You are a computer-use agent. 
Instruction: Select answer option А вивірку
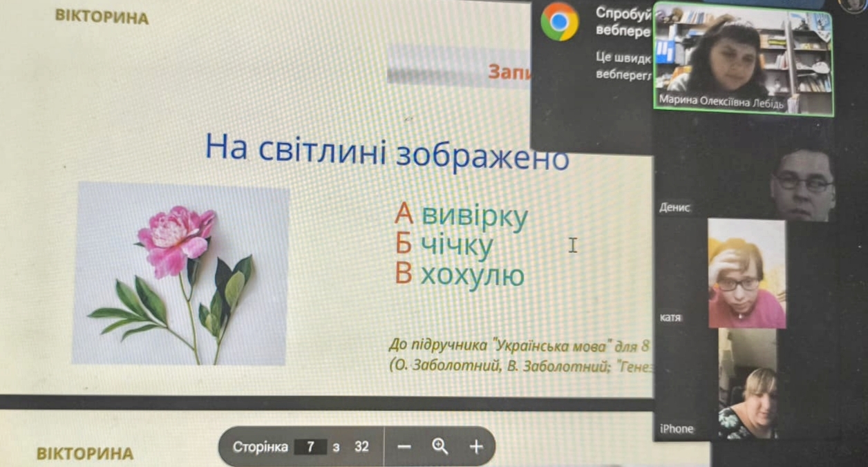[461, 215]
